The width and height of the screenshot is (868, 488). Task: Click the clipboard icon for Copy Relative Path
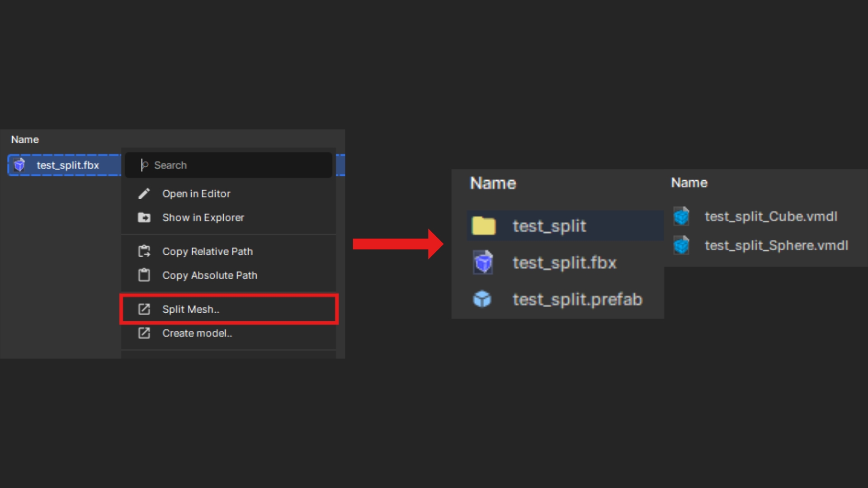coord(144,251)
